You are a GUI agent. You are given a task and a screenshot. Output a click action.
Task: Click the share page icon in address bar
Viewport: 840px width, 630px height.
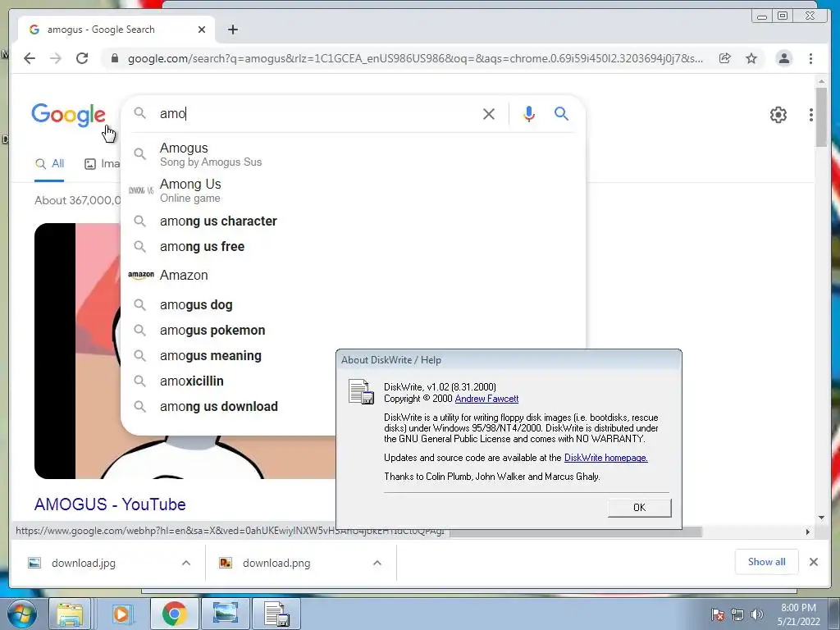click(x=725, y=58)
